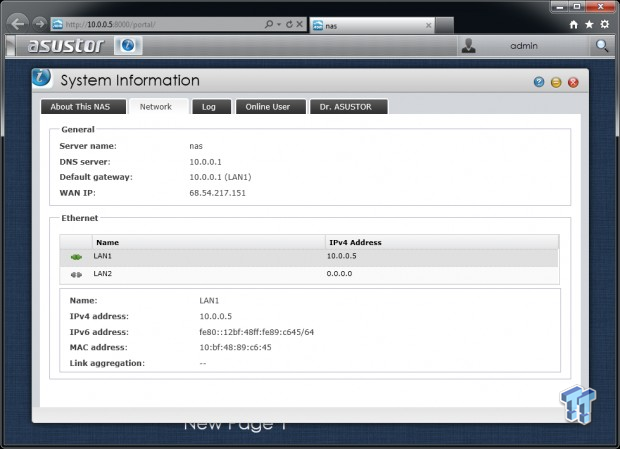Click the Server name value 'nas'

point(196,146)
